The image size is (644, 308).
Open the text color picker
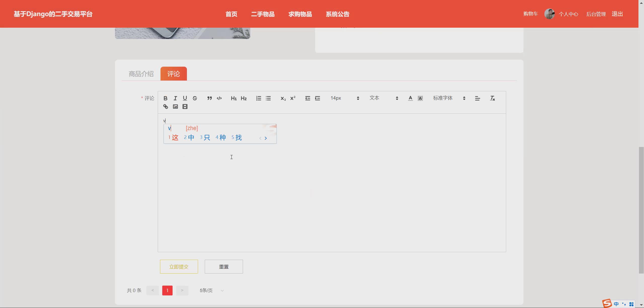click(x=410, y=98)
